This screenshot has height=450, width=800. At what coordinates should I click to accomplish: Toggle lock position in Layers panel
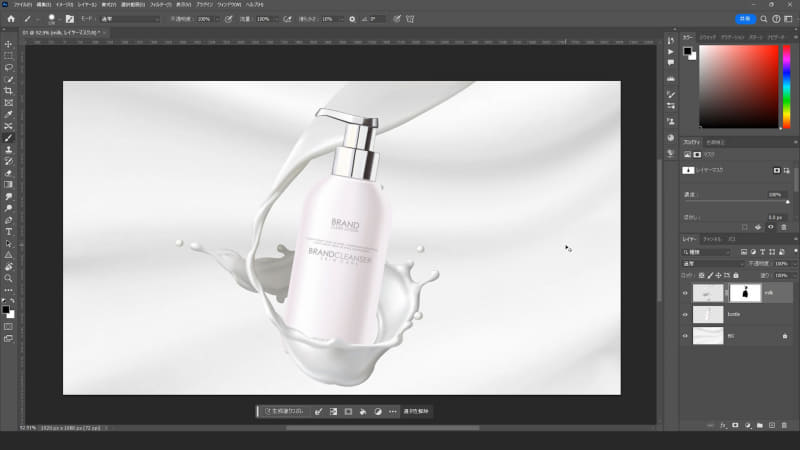click(x=718, y=276)
